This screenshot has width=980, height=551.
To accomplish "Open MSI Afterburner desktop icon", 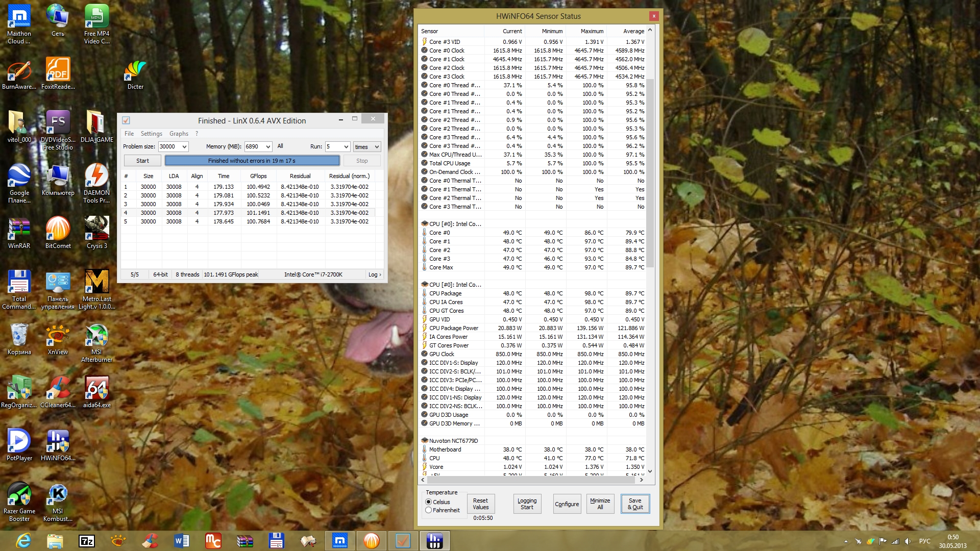I will [x=96, y=337].
